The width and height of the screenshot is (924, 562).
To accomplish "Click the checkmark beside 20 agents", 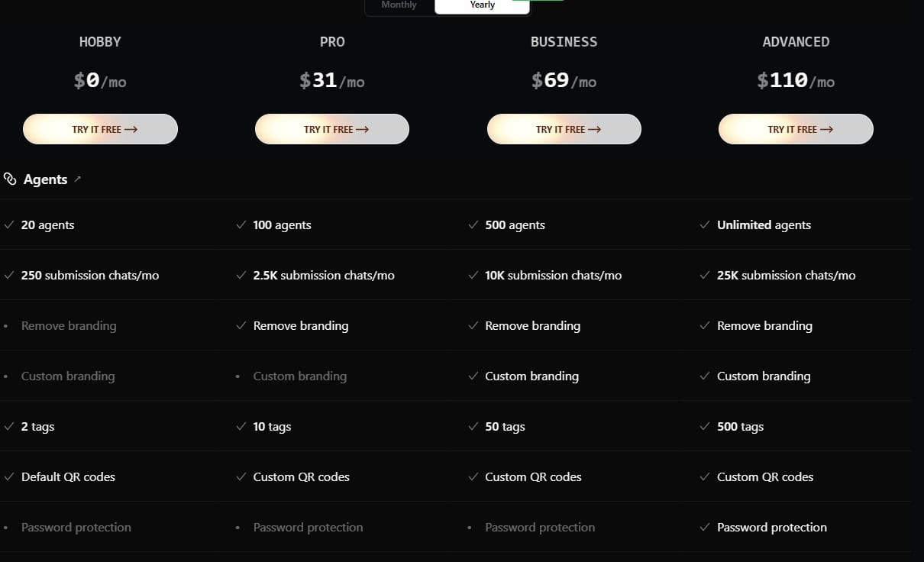I will click(x=9, y=224).
